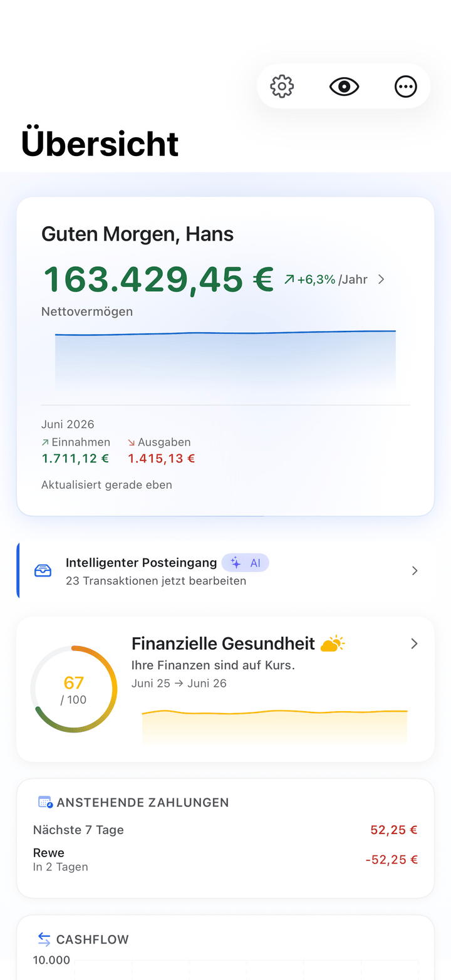
Task: Open the Anstehende Zahlungen section header
Action: click(x=143, y=803)
